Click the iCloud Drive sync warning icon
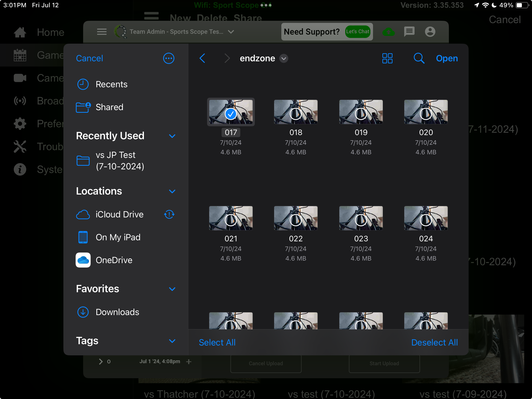The image size is (532, 399). click(169, 215)
